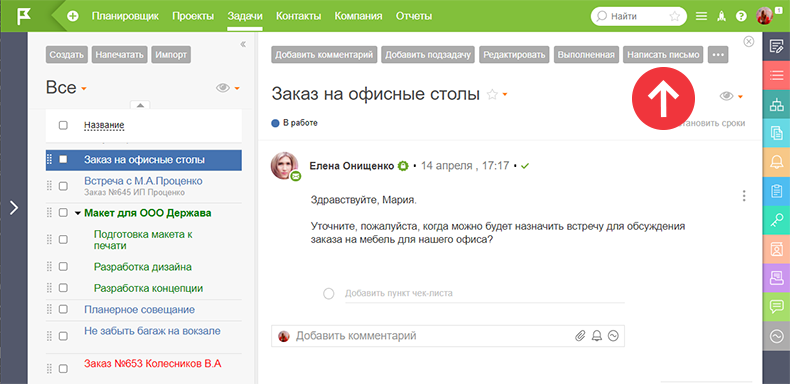Check the box for Разработка дизайна

(x=63, y=267)
